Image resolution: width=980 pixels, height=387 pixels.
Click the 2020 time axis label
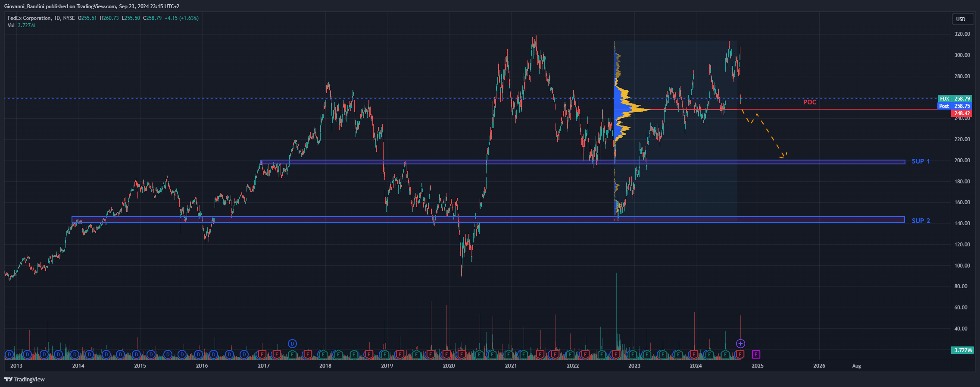pyautogui.click(x=449, y=366)
